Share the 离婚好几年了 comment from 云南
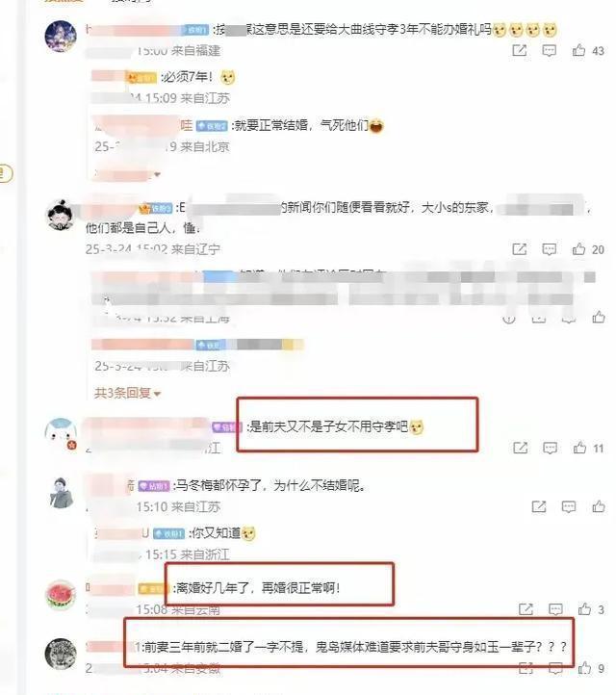 pyautogui.click(x=526, y=609)
